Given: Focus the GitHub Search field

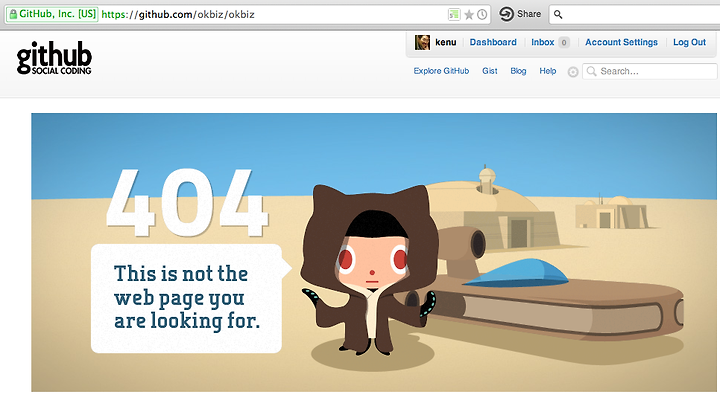Looking at the screenshot, I should coord(649,71).
